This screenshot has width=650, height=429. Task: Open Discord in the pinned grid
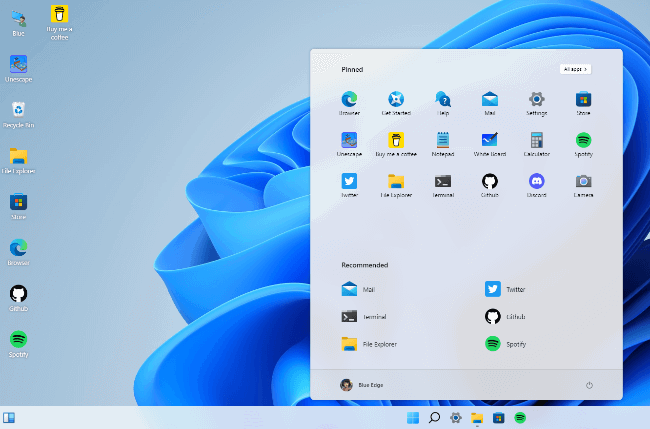(x=536, y=185)
